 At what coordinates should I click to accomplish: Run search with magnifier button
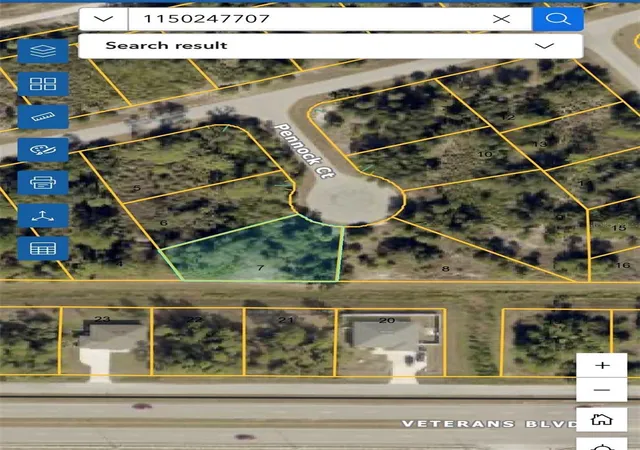click(x=558, y=19)
